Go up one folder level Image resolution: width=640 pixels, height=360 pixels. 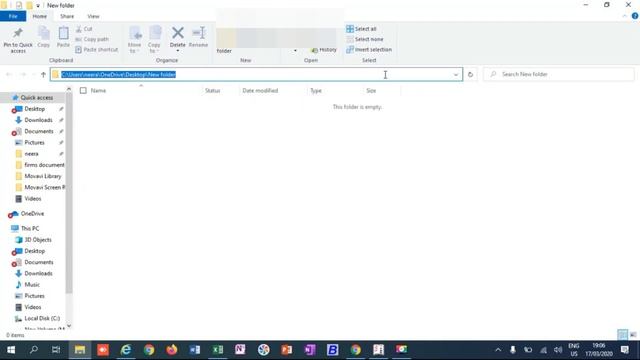(43, 74)
